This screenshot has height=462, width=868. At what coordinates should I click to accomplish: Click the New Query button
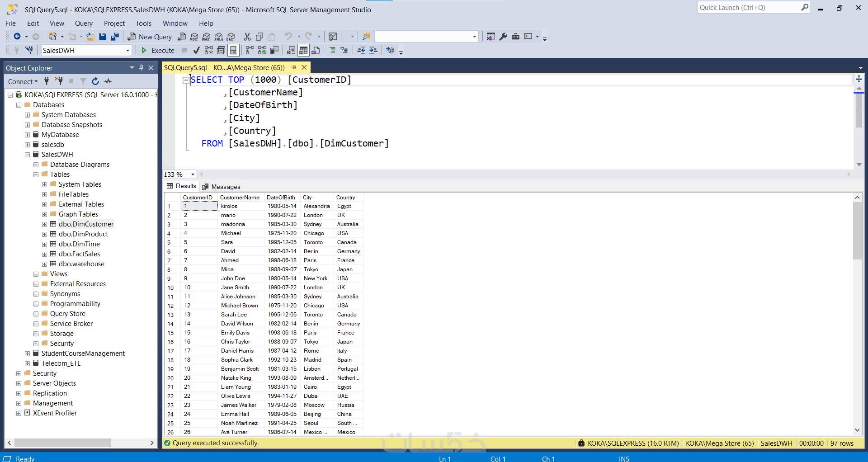click(x=150, y=37)
